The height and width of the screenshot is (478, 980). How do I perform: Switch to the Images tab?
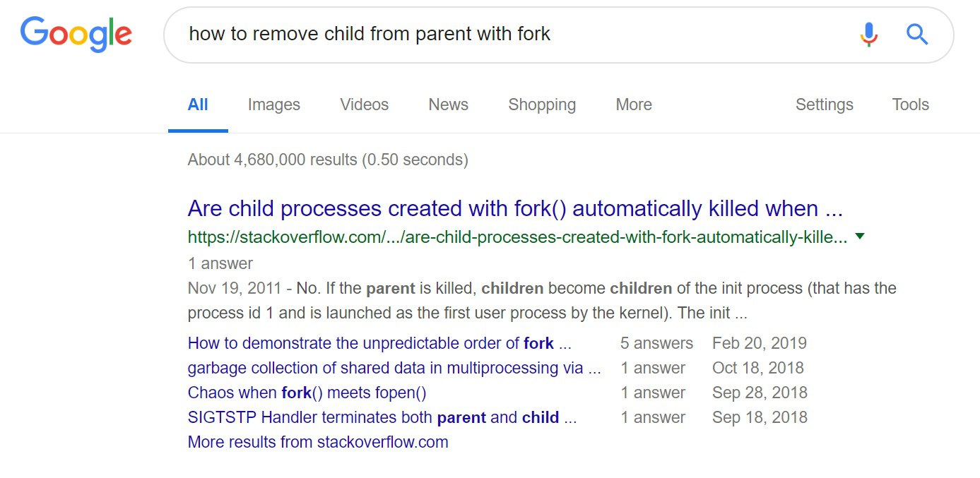[273, 105]
